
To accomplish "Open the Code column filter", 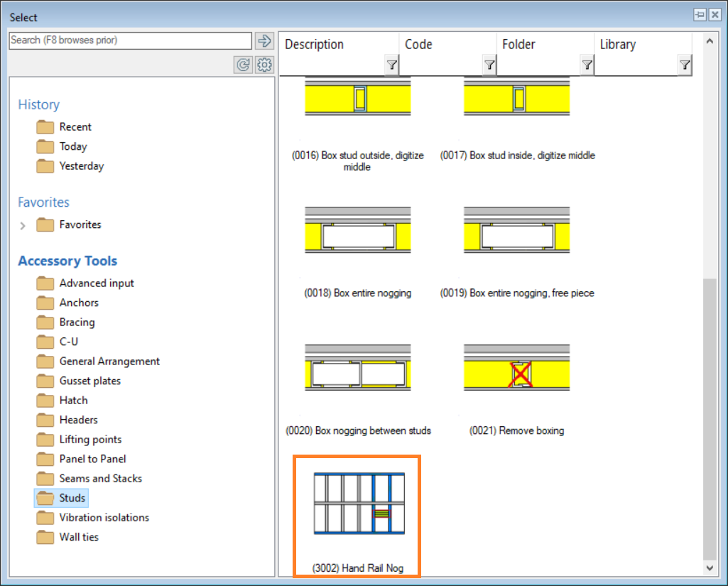I will pyautogui.click(x=489, y=65).
